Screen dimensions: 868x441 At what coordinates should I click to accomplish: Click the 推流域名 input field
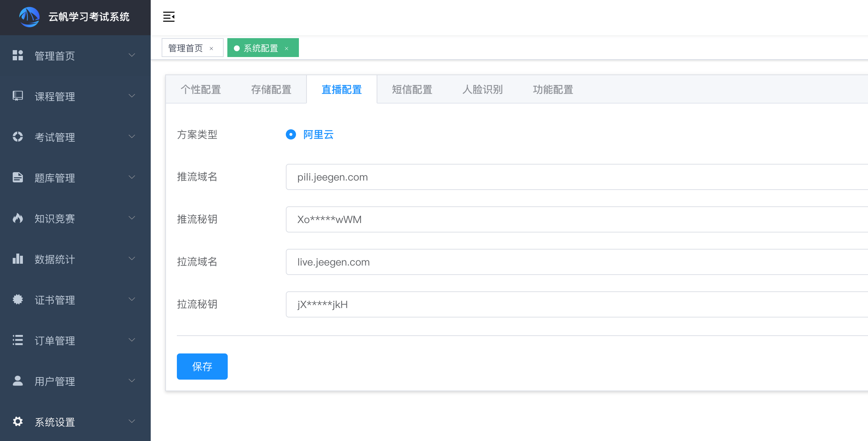[x=577, y=177]
